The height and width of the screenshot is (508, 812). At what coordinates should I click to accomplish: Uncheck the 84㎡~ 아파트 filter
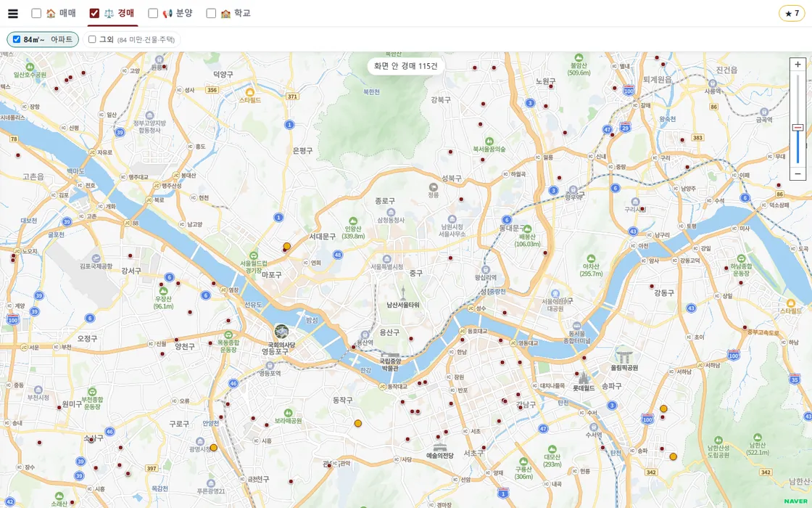point(17,39)
